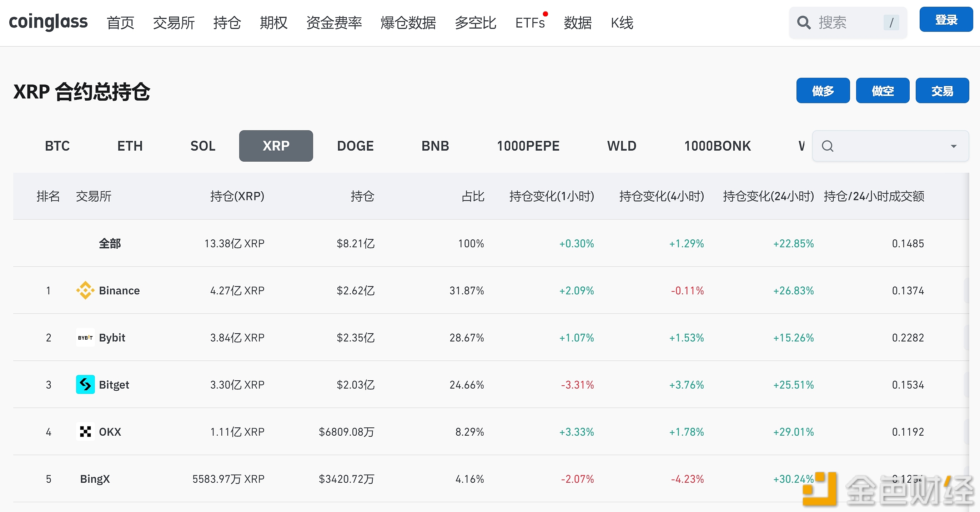Select the ETH coin tab

click(130, 146)
